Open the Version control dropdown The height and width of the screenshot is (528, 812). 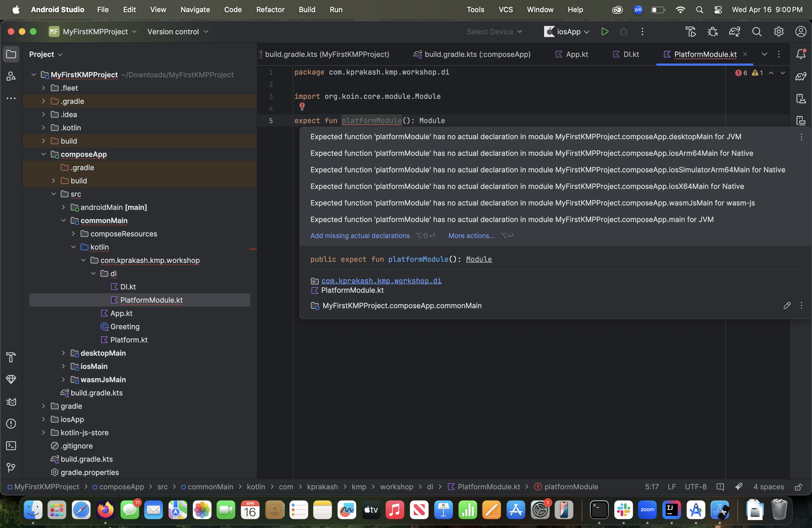tap(177, 32)
